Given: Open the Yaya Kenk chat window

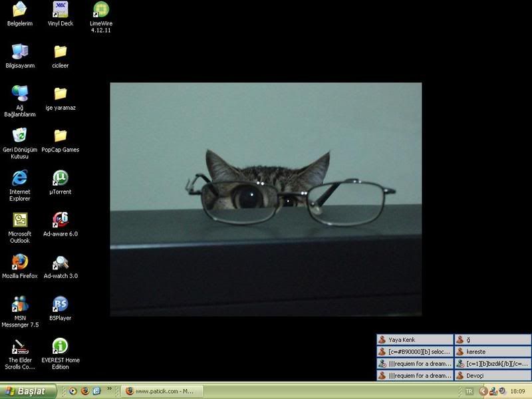Looking at the screenshot, I should pyautogui.click(x=415, y=340).
